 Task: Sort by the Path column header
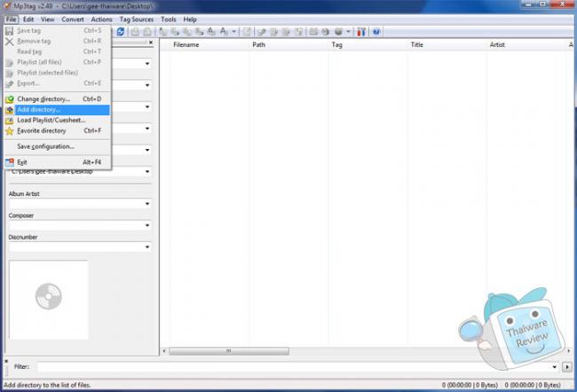tap(288, 45)
